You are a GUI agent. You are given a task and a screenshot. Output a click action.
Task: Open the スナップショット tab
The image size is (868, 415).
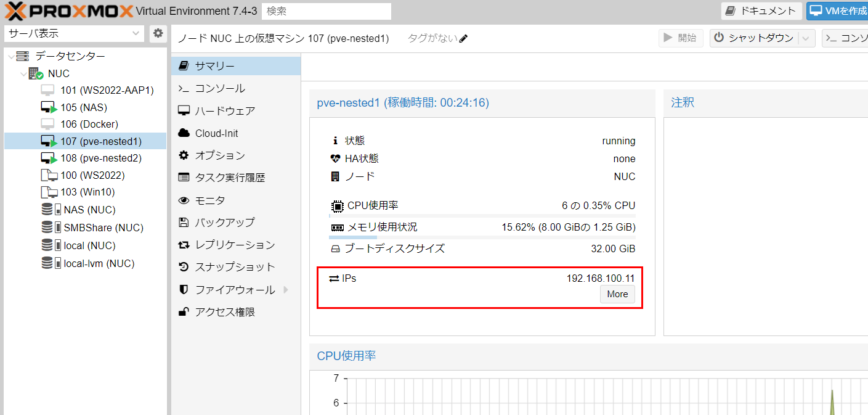(237, 267)
